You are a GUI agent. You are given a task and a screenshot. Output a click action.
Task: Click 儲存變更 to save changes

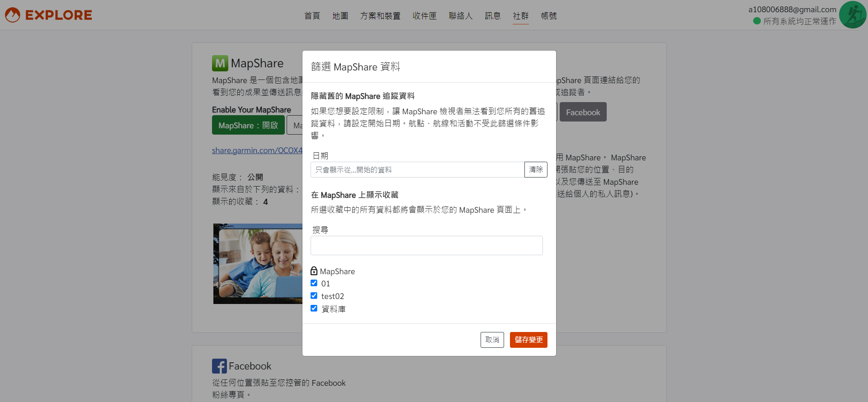528,340
